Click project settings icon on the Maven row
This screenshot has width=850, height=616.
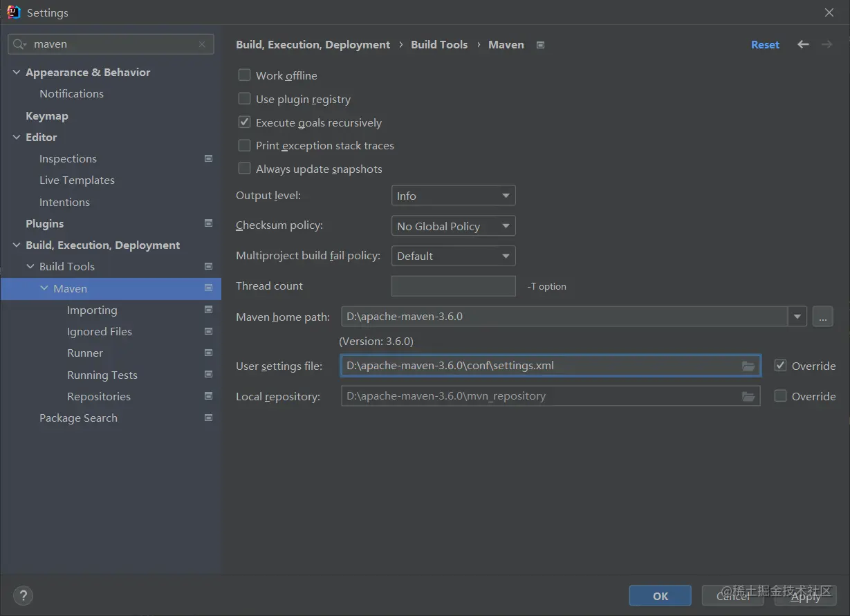pyautogui.click(x=209, y=288)
